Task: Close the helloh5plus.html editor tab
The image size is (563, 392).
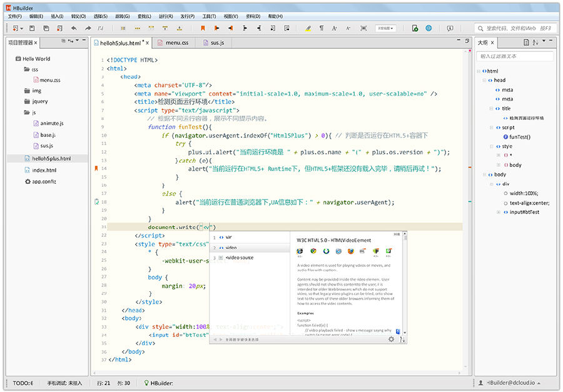Action: click(x=147, y=43)
